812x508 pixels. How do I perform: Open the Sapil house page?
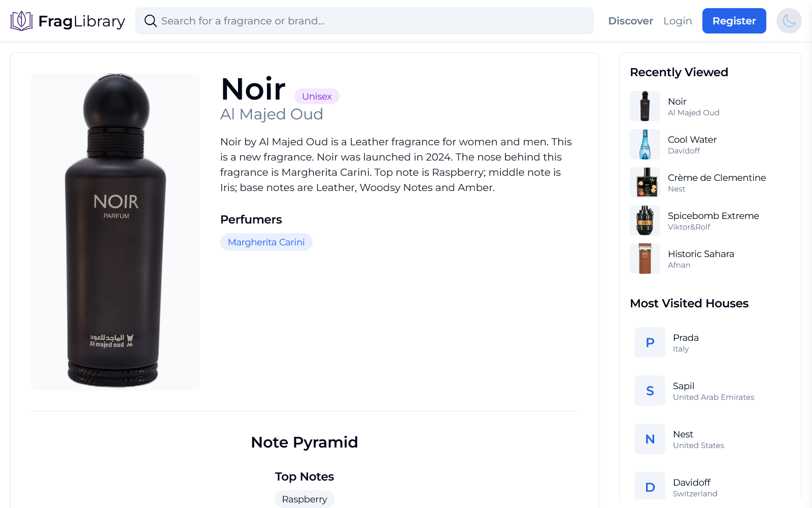click(684, 386)
